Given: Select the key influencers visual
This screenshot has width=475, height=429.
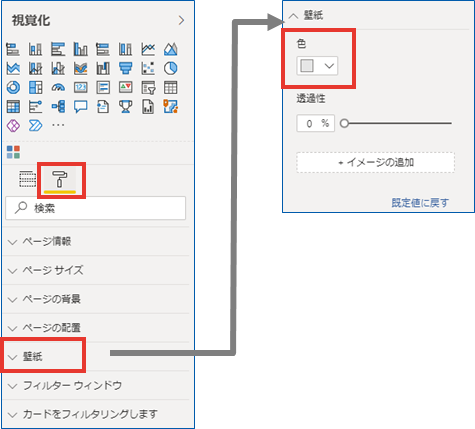Looking at the screenshot, I should pyautogui.click(x=35, y=107).
